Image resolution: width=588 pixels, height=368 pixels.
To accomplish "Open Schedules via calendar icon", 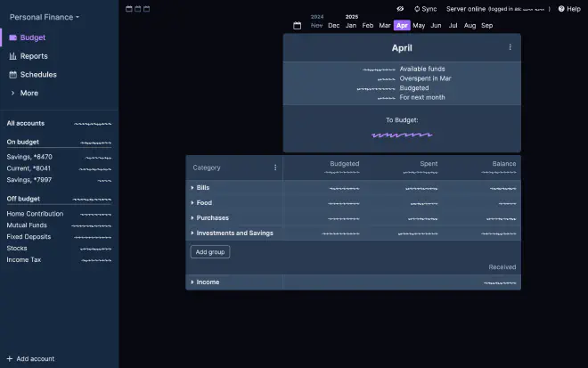I will (13, 75).
